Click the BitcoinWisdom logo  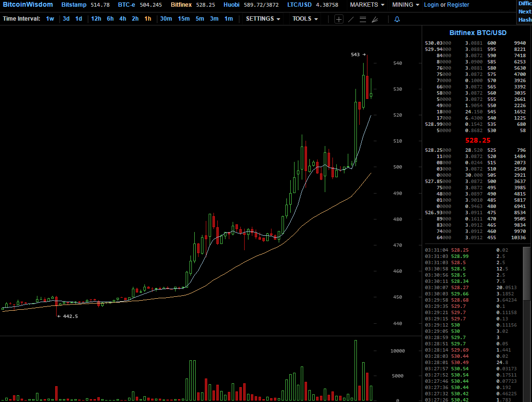28,5
